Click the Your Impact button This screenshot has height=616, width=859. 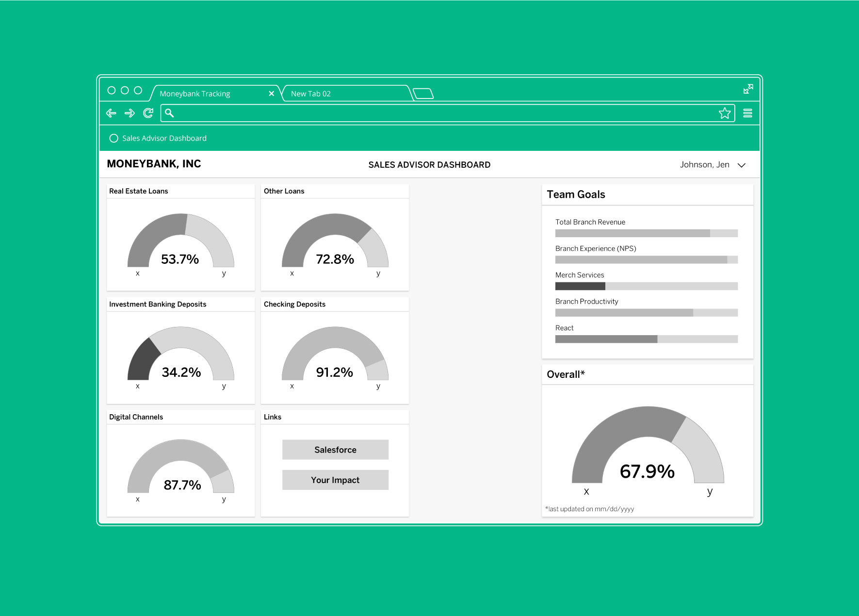click(x=336, y=480)
